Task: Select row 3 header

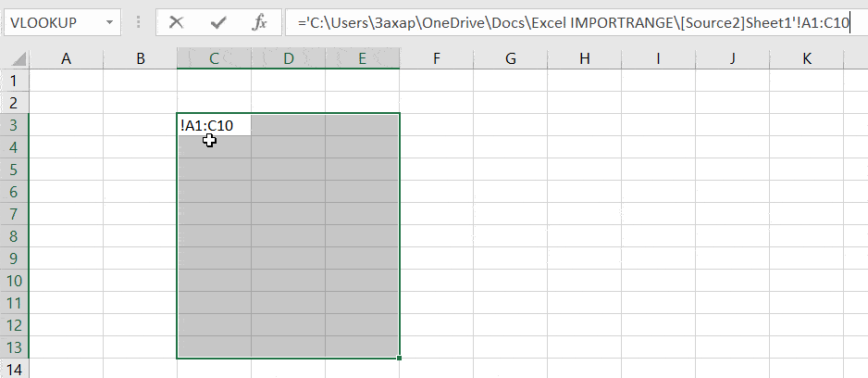Action: click(14, 125)
